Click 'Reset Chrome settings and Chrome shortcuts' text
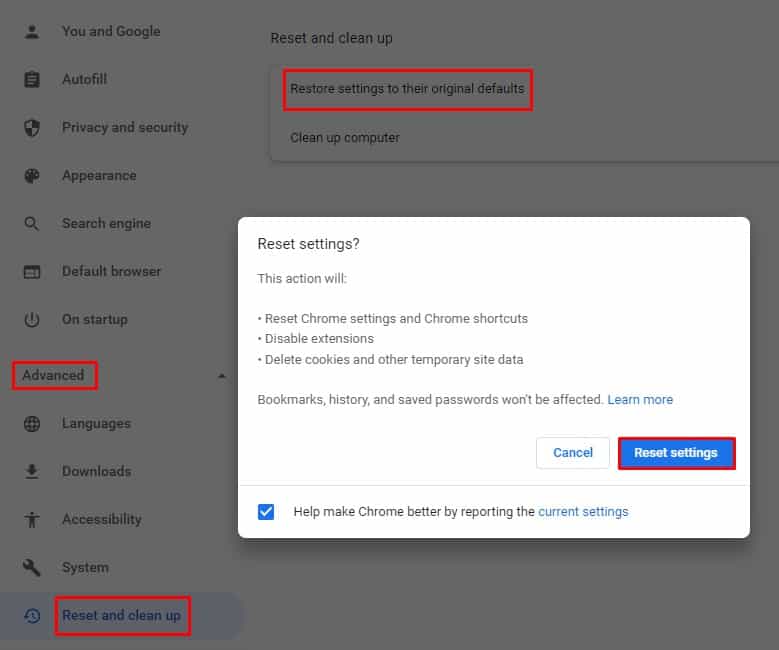The image size is (779, 650). pos(396,319)
